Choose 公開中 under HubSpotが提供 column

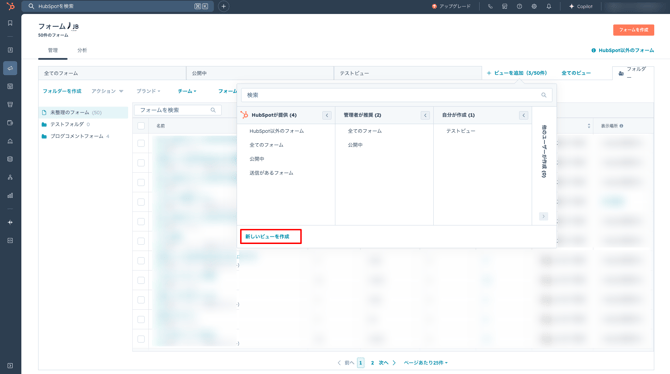click(x=257, y=159)
